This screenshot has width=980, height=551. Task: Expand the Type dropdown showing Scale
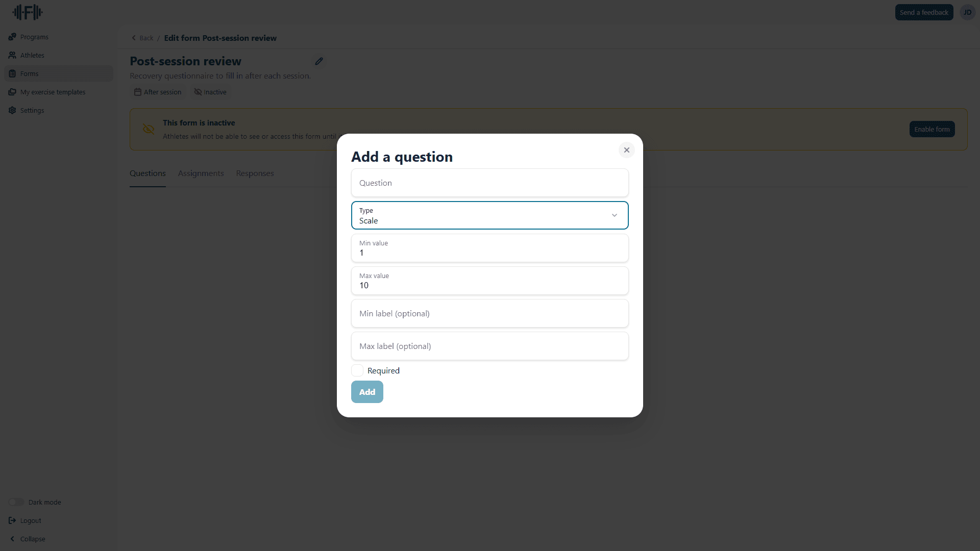(x=489, y=215)
